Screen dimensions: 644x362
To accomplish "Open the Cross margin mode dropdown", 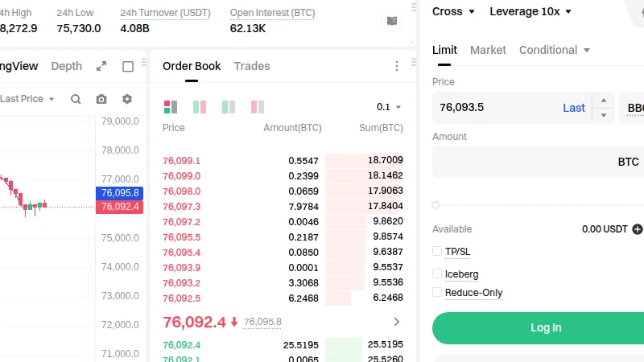I will pos(453,11).
